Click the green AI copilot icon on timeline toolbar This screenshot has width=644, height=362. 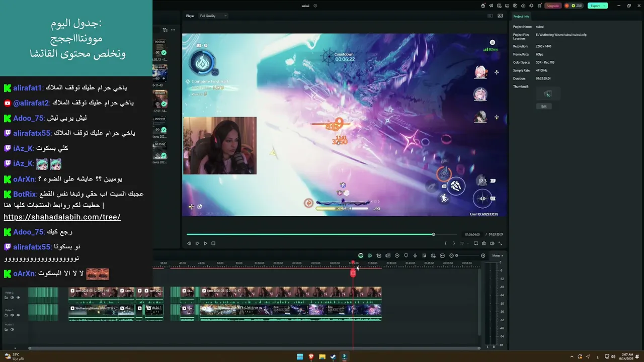tap(361, 255)
